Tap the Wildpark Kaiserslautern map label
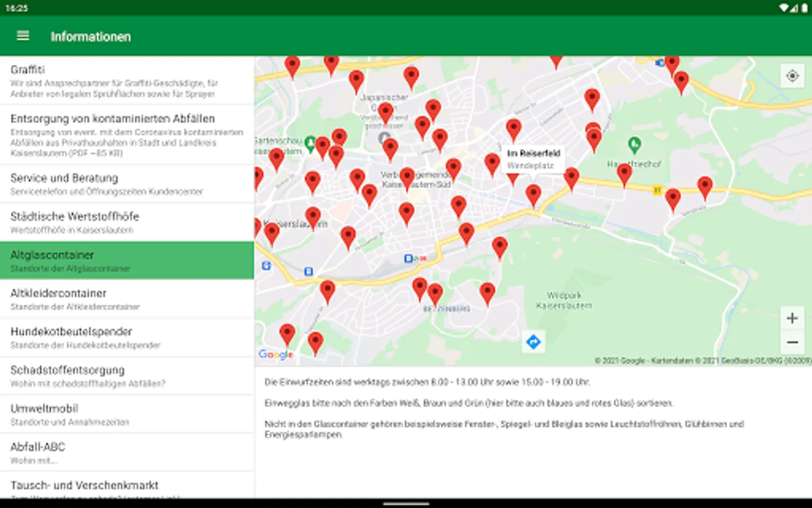 564,300
